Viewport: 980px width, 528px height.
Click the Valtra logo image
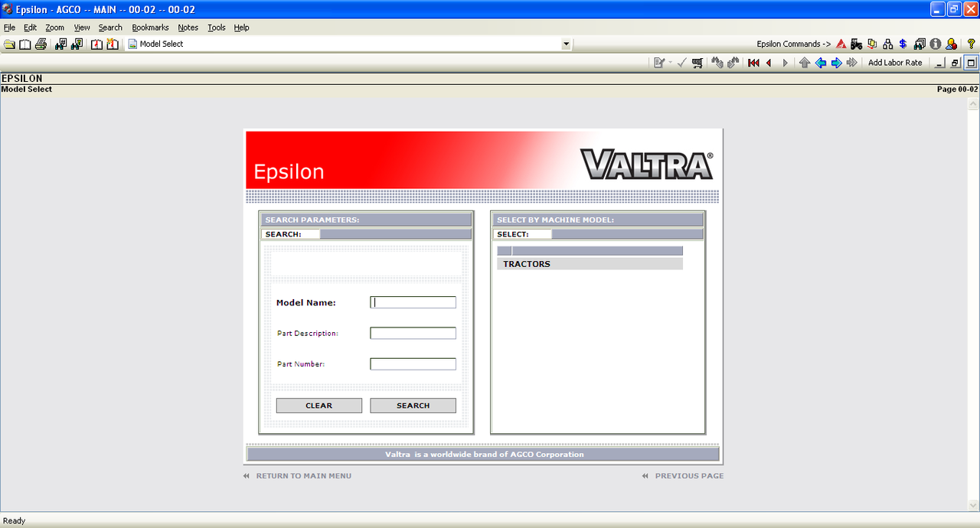[647, 165]
